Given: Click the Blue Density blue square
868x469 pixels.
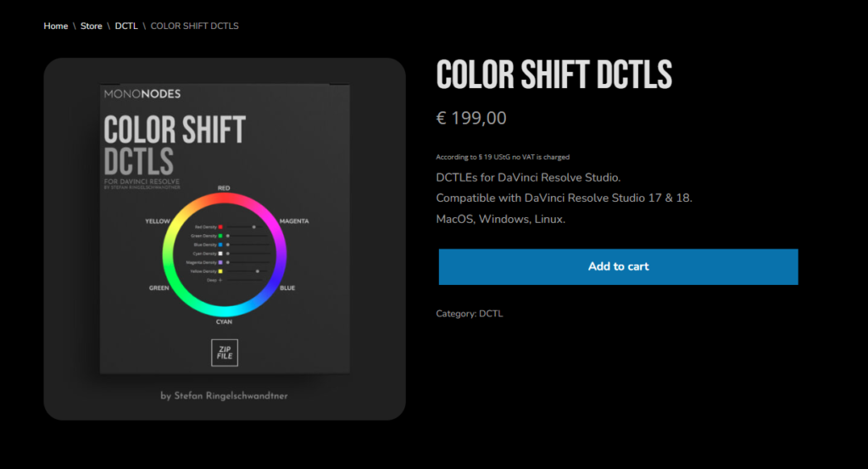Looking at the screenshot, I should tap(220, 244).
